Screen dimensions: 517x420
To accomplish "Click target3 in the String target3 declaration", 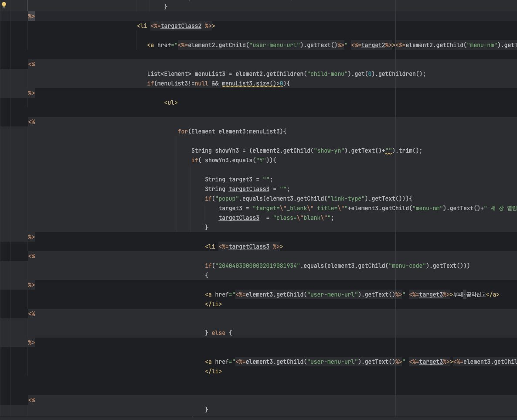I will pos(240,180).
